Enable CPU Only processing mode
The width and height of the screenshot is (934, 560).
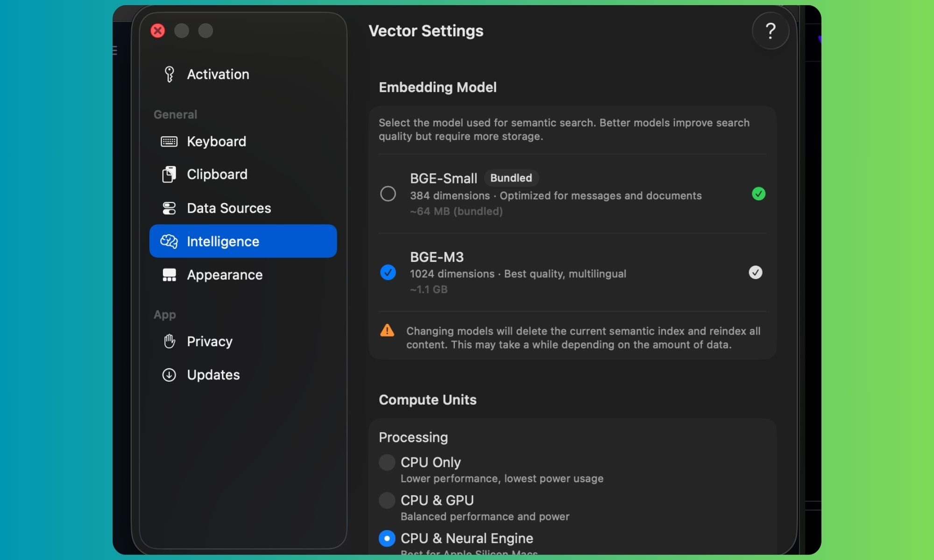pyautogui.click(x=387, y=462)
